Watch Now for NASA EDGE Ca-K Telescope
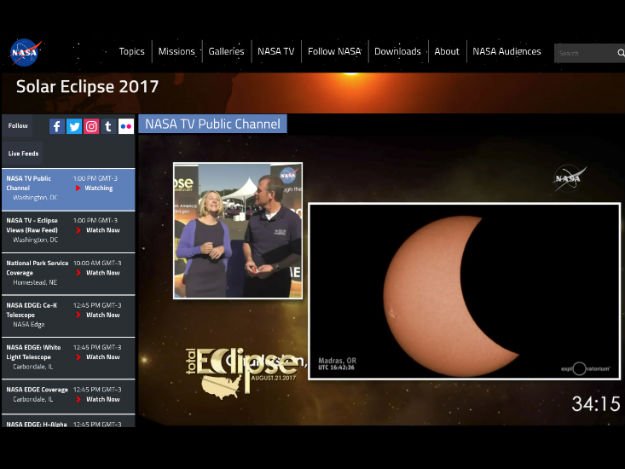 pyautogui.click(x=103, y=315)
